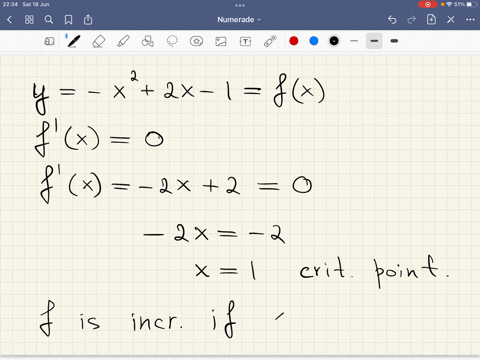Open the Numerade title dropdown
Viewport: 480px width, 360px height.
(239, 20)
